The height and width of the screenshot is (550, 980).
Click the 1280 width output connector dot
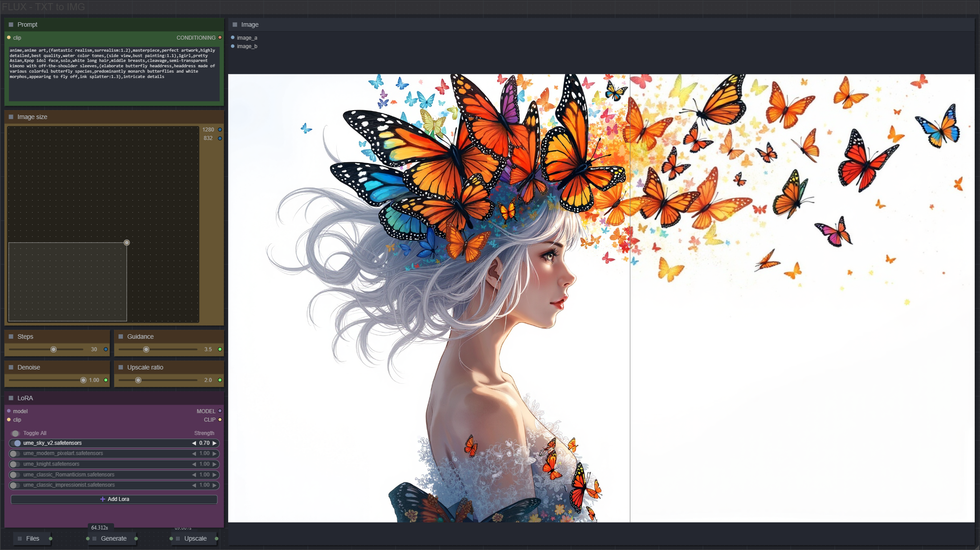(x=220, y=130)
